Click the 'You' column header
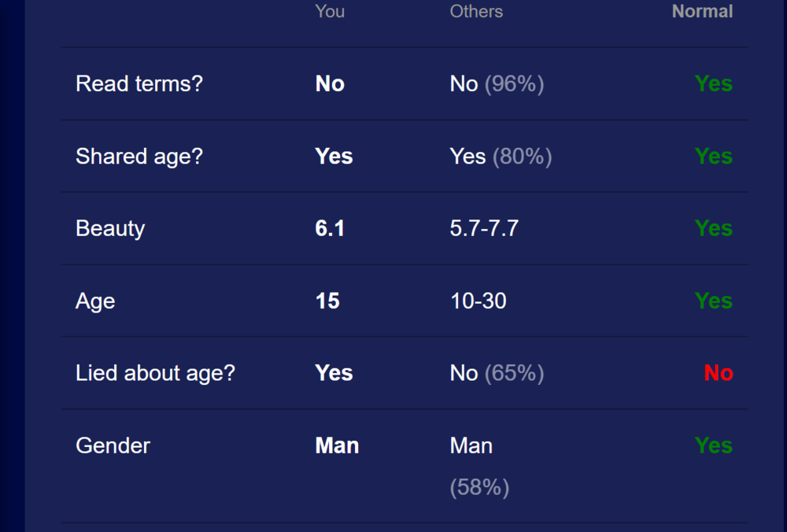Screen dimensions: 787x532 coord(330,11)
